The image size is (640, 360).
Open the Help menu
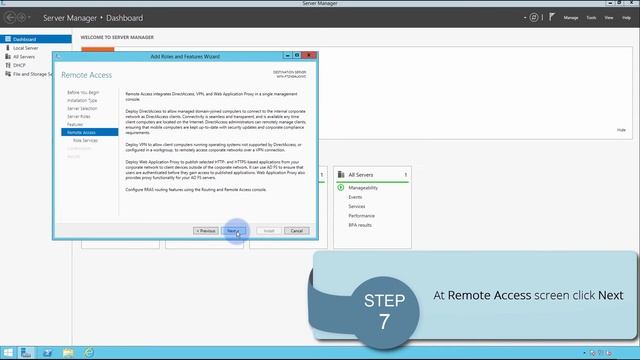[626, 18]
